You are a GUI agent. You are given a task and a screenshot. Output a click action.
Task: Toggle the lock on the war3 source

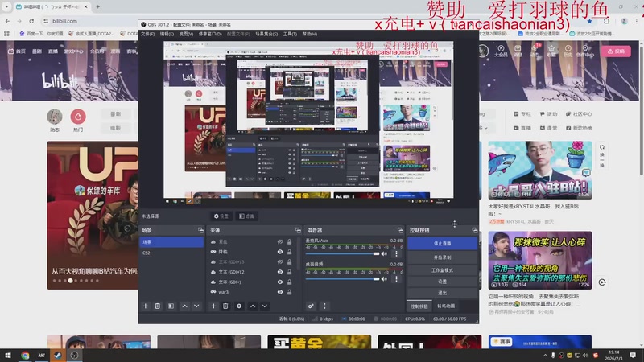coord(289,292)
